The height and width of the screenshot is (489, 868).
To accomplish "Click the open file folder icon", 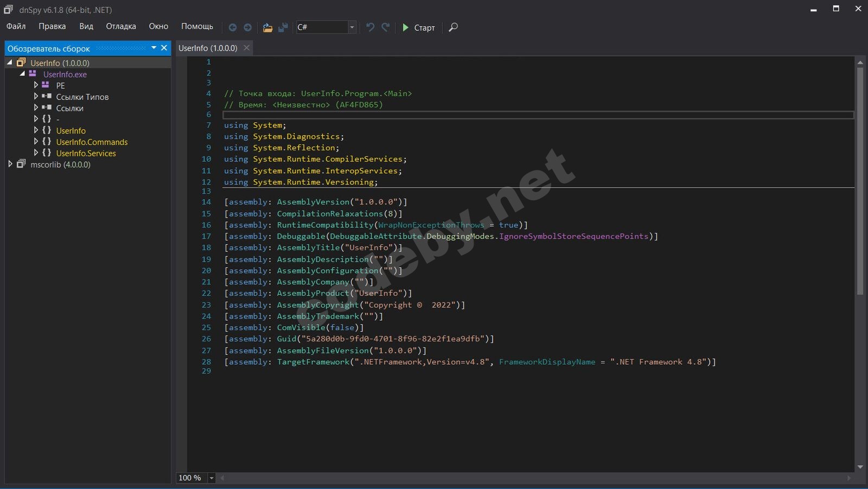I will (267, 27).
